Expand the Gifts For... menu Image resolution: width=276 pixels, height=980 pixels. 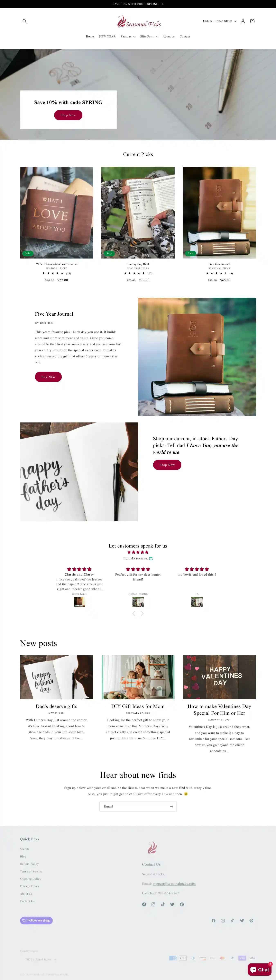pos(149,36)
